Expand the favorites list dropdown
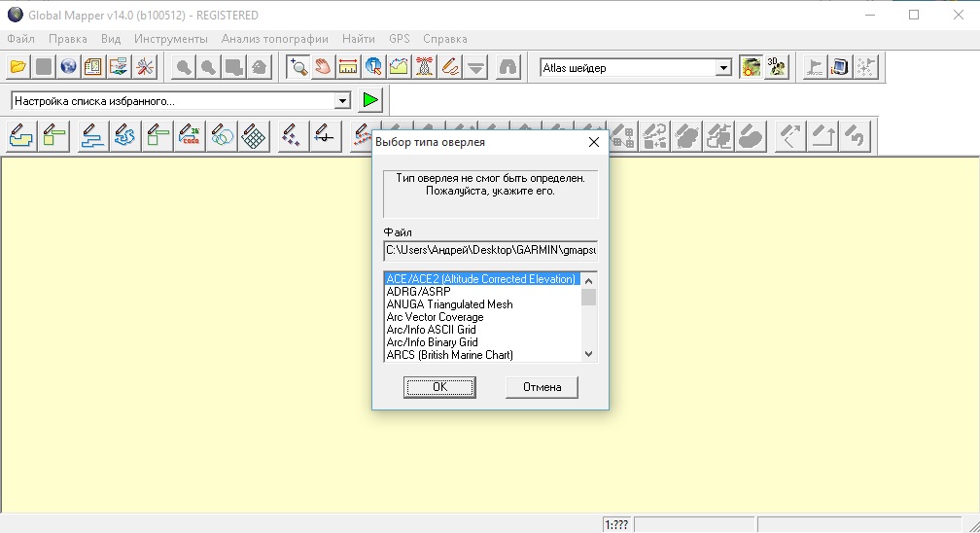The height and width of the screenshot is (533, 980). tap(342, 101)
